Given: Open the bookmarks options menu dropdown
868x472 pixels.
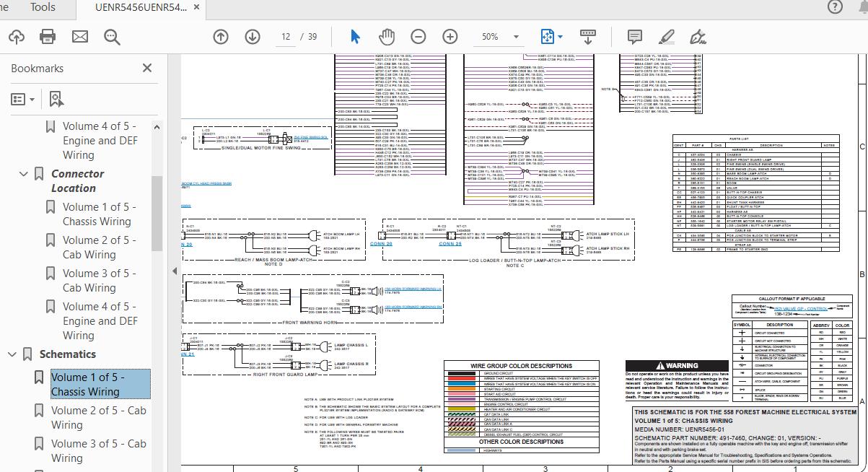Looking at the screenshot, I should (x=23, y=99).
